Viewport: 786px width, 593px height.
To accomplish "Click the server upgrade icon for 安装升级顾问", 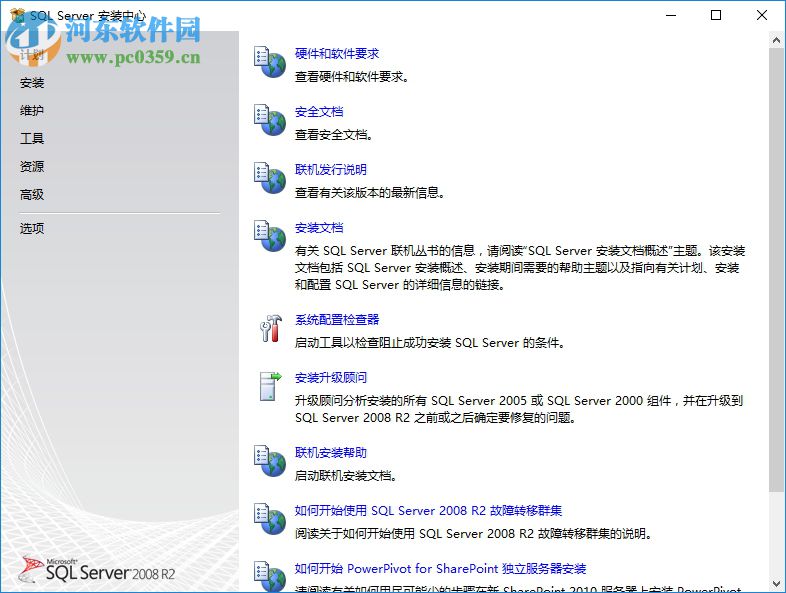I will [x=271, y=386].
